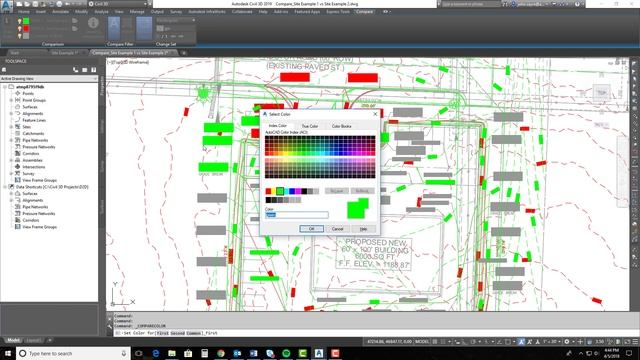Click the Open file icon in quick access toolbar
The height and width of the screenshot is (360, 640).
click(x=27, y=4)
